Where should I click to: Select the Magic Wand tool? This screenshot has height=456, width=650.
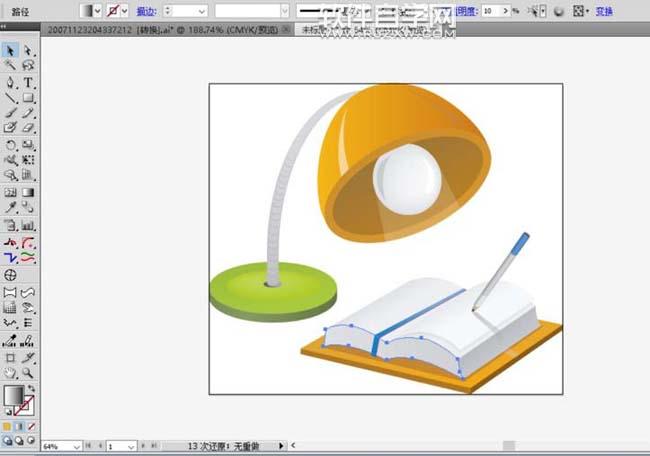[x=10, y=65]
